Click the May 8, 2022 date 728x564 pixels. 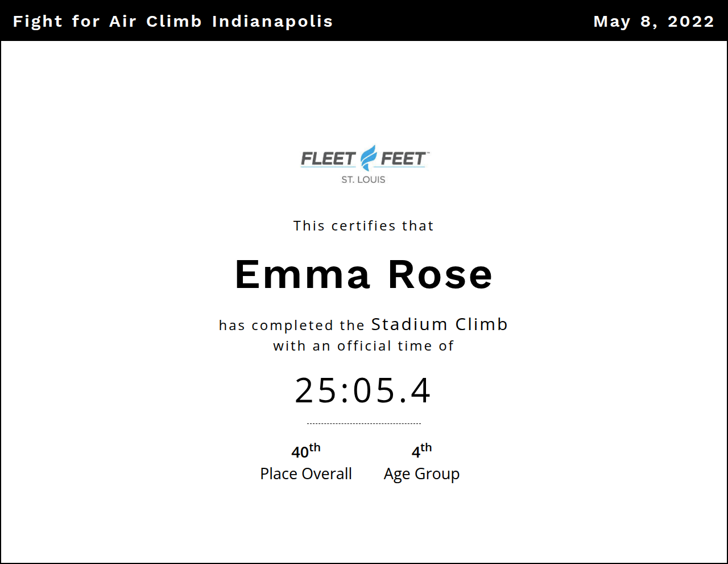pos(653,22)
